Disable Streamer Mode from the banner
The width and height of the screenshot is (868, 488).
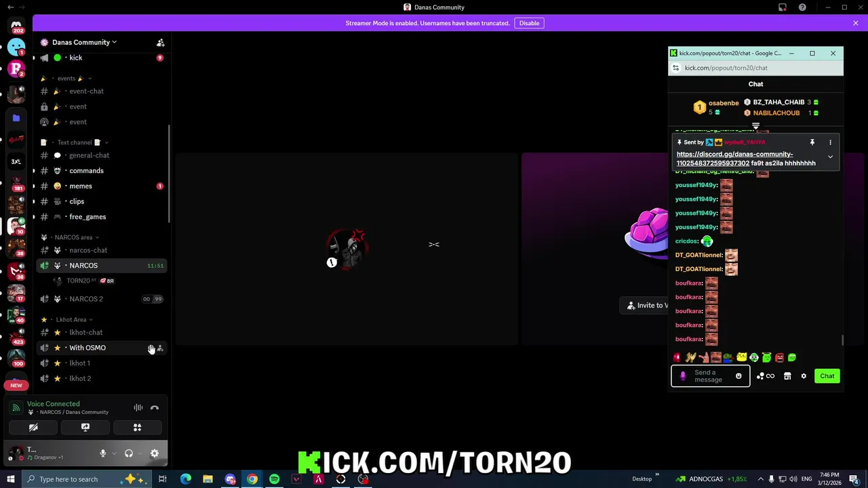click(529, 23)
